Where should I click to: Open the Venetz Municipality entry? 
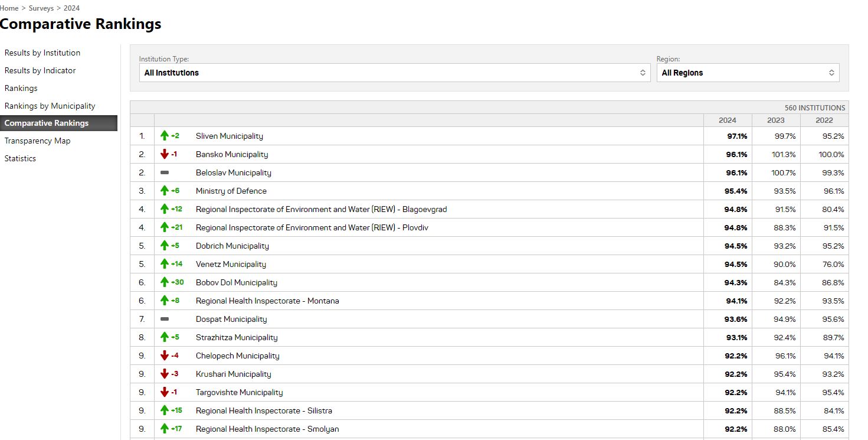point(231,264)
